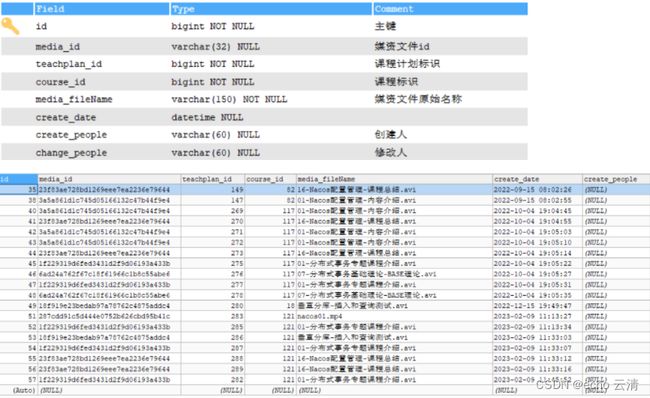
Task: Click teachplan_id cell with value 269
Action: tap(213, 211)
